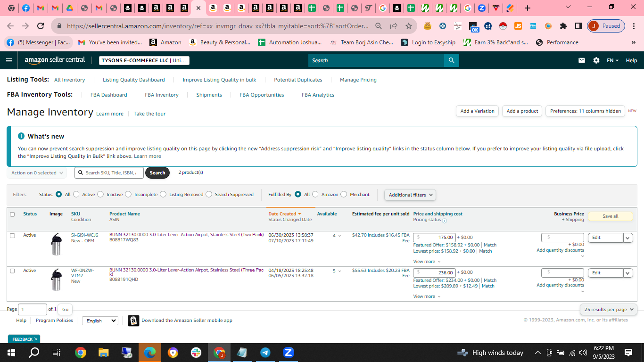Open the Settings gear icon
This screenshot has width=644, height=362.
(x=596, y=60)
